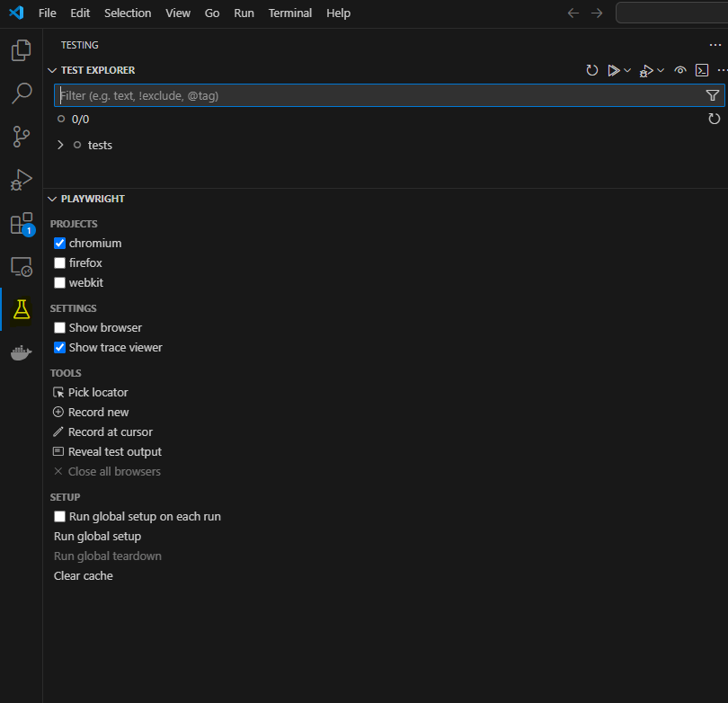Focus the test filter text field
This screenshot has height=703, width=728.
tap(377, 95)
